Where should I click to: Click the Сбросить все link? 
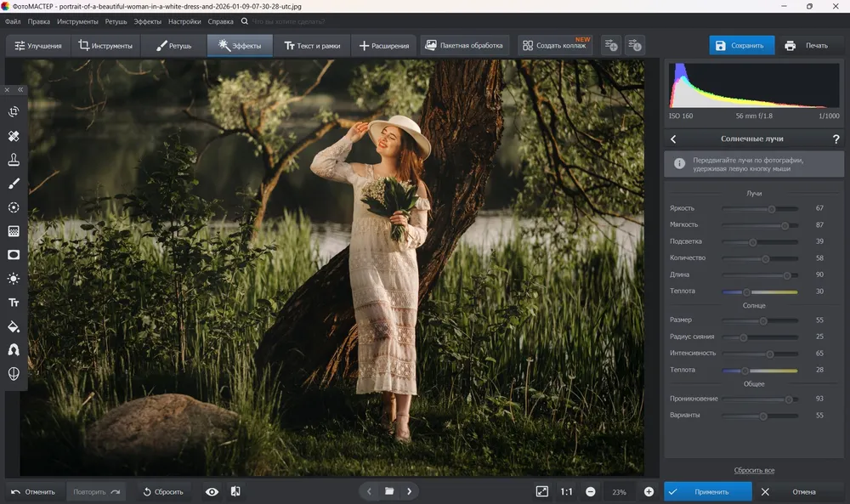pyautogui.click(x=754, y=470)
